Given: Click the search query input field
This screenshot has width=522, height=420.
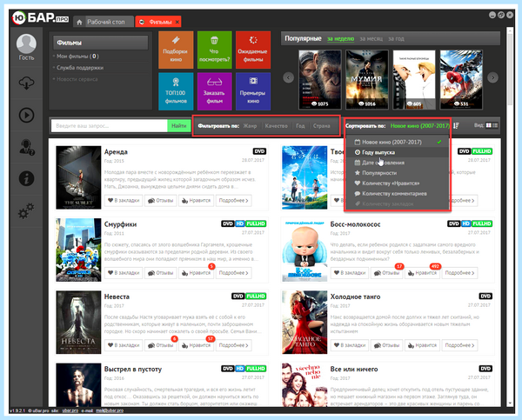Looking at the screenshot, I should pyautogui.click(x=110, y=126).
